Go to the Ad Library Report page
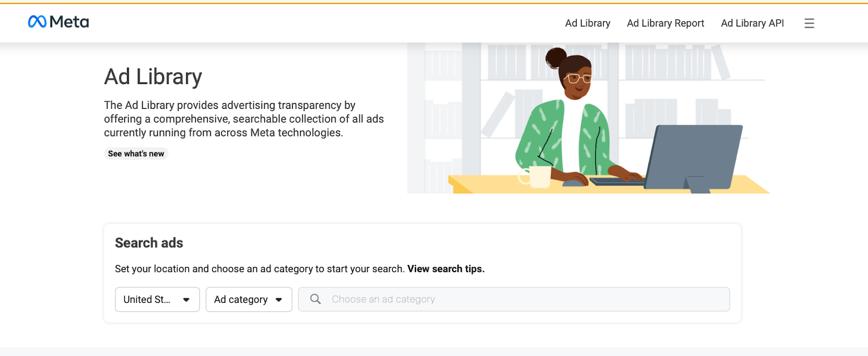 point(665,23)
